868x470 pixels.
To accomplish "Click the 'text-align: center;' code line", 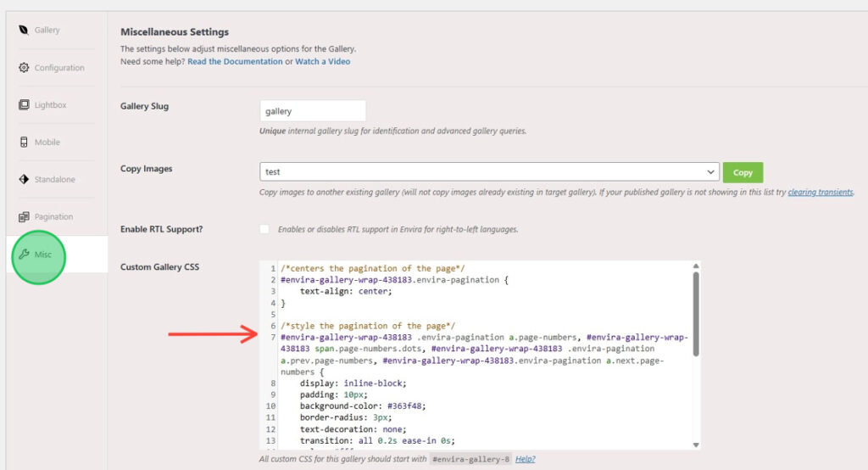I will pos(346,292).
